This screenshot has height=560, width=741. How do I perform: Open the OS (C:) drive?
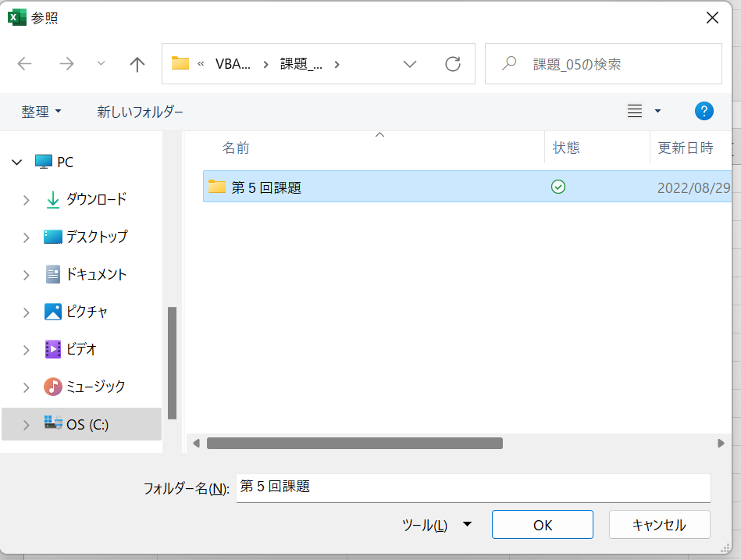84,424
